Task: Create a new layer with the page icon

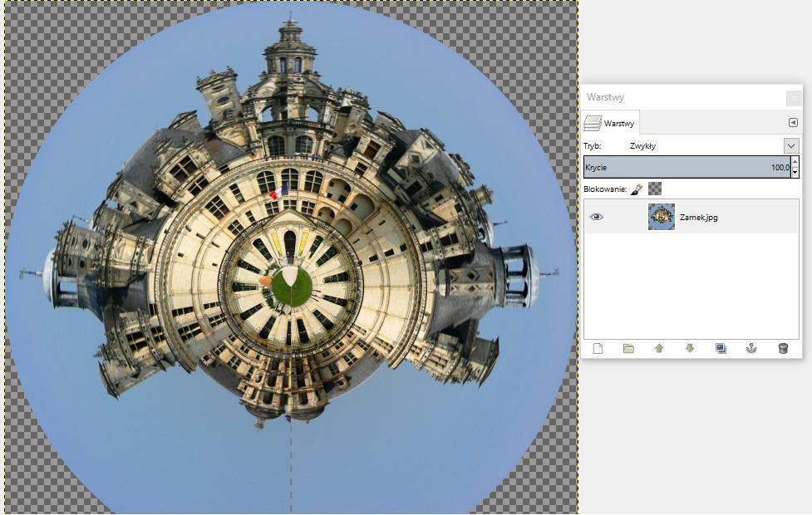Action: (598, 348)
